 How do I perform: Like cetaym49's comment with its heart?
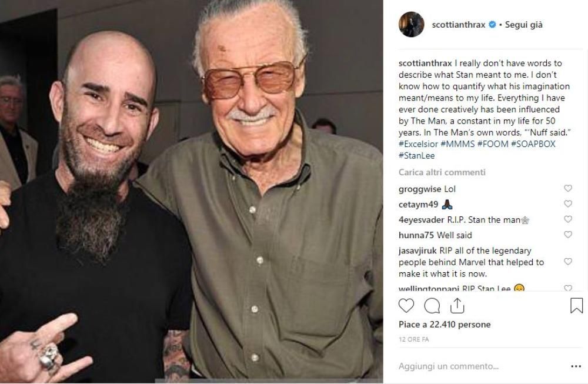568,204
